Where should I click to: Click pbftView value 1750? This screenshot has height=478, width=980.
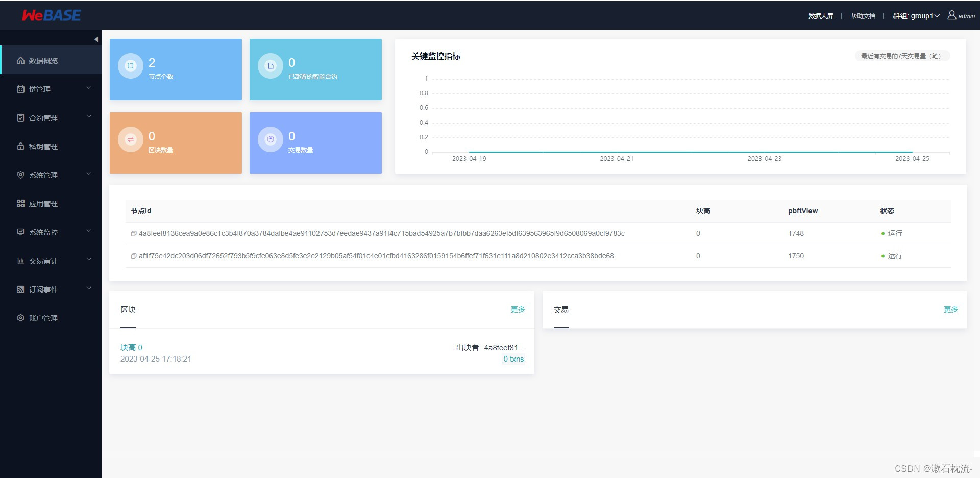pos(796,256)
